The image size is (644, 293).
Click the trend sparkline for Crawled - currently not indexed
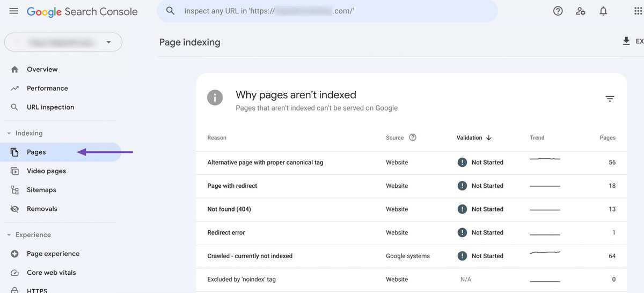click(545, 253)
